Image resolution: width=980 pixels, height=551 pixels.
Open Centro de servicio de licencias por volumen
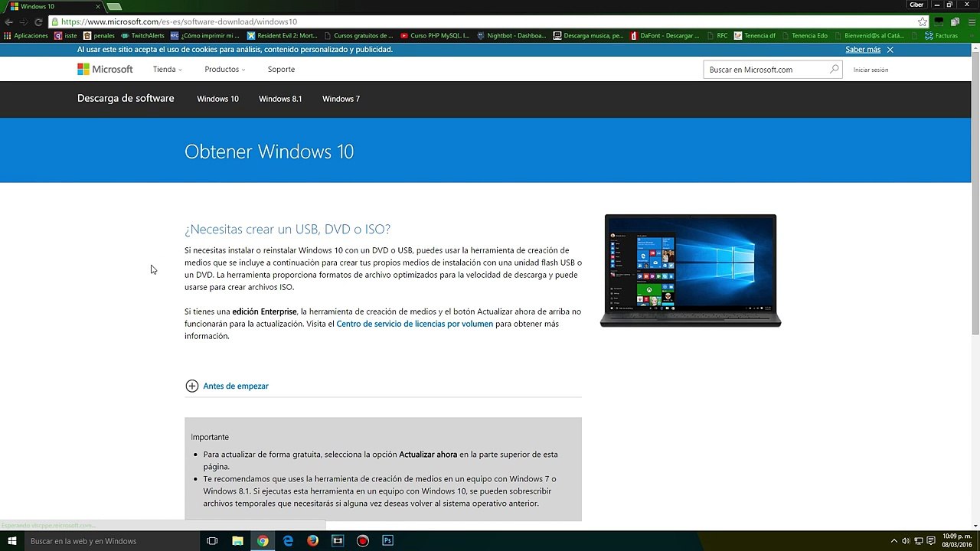coord(414,324)
